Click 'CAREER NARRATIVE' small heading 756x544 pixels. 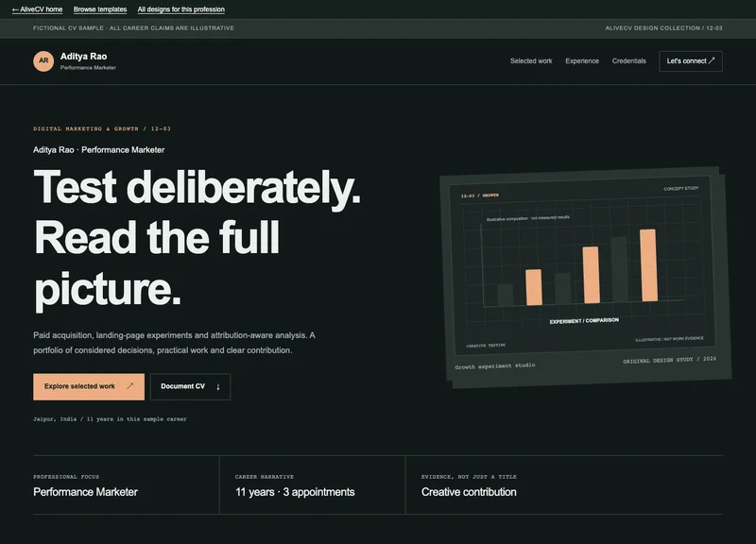265,477
